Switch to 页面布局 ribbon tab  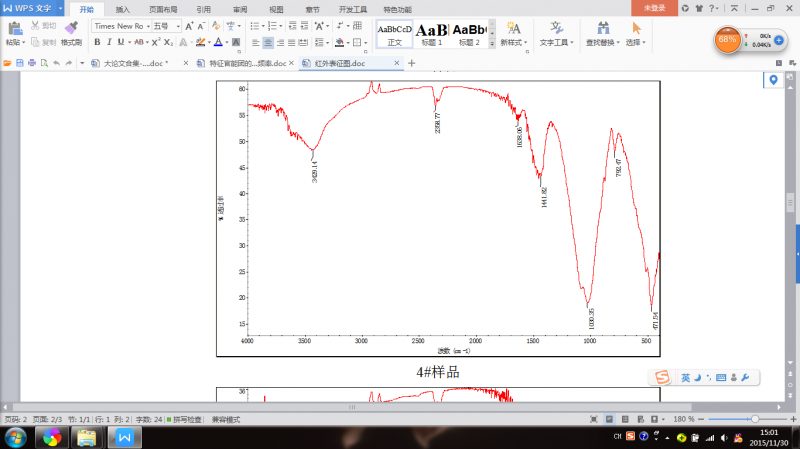click(163, 9)
